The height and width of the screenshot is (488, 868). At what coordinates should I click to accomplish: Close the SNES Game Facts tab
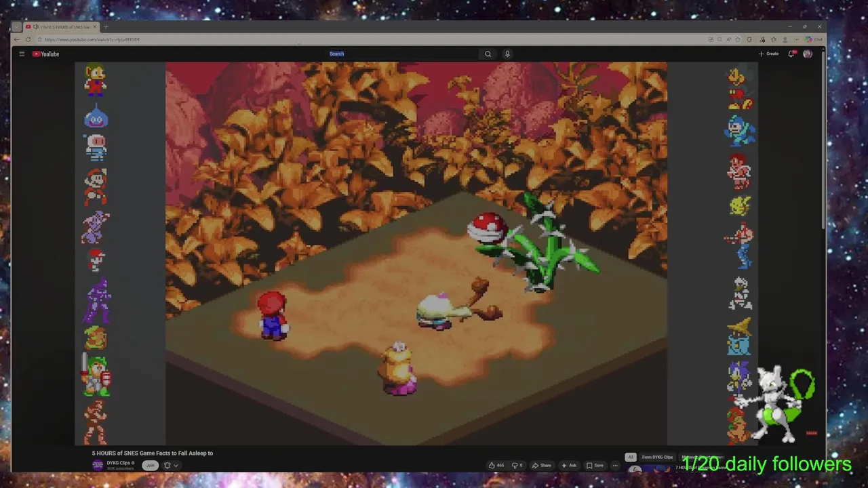tap(95, 27)
